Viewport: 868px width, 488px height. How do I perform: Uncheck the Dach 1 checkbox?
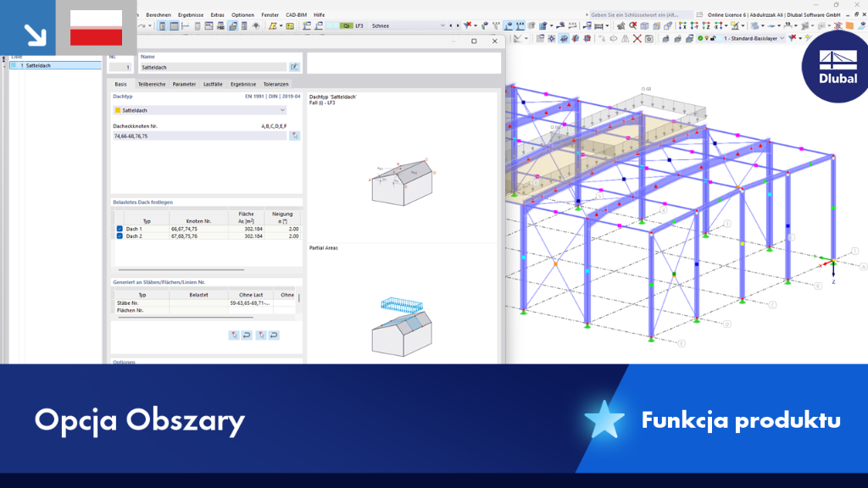pyautogui.click(x=120, y=229)
